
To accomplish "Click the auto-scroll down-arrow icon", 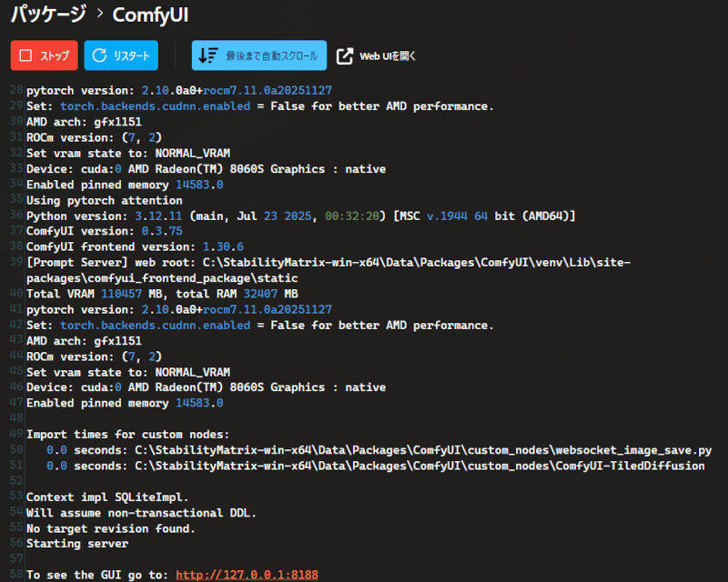I will (207, 55).
